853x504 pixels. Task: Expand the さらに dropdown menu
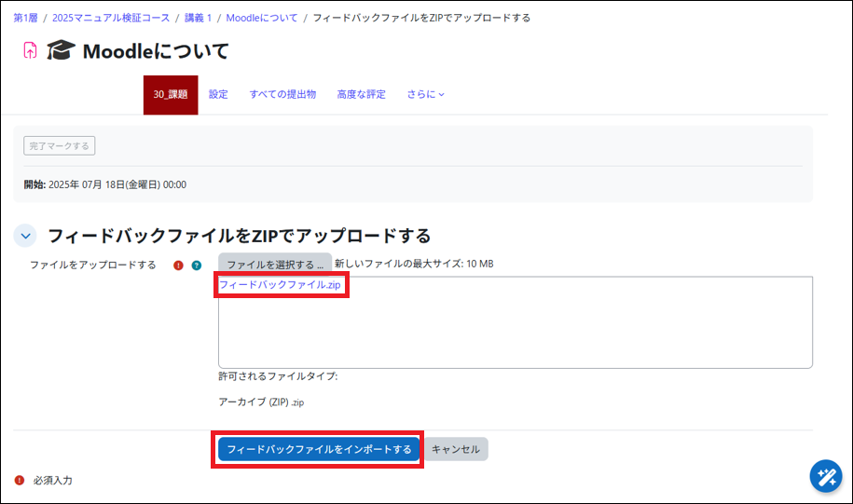[425, 95]
